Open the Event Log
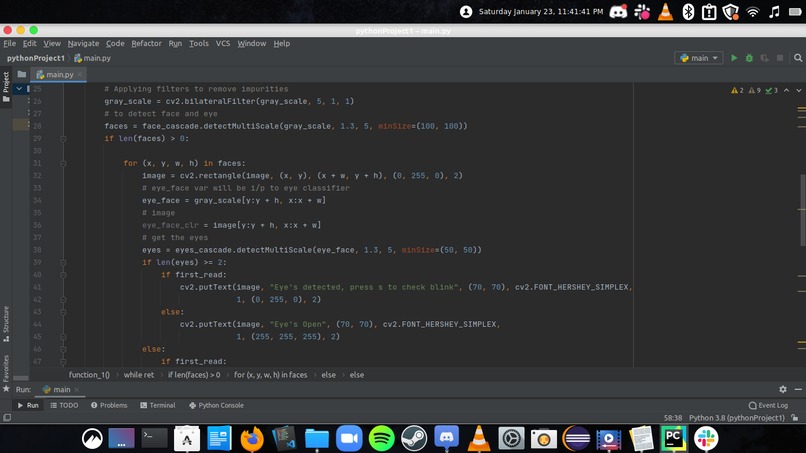Image resolution: width=806 pixels, height=453 pixels. (x=768, y=405)
